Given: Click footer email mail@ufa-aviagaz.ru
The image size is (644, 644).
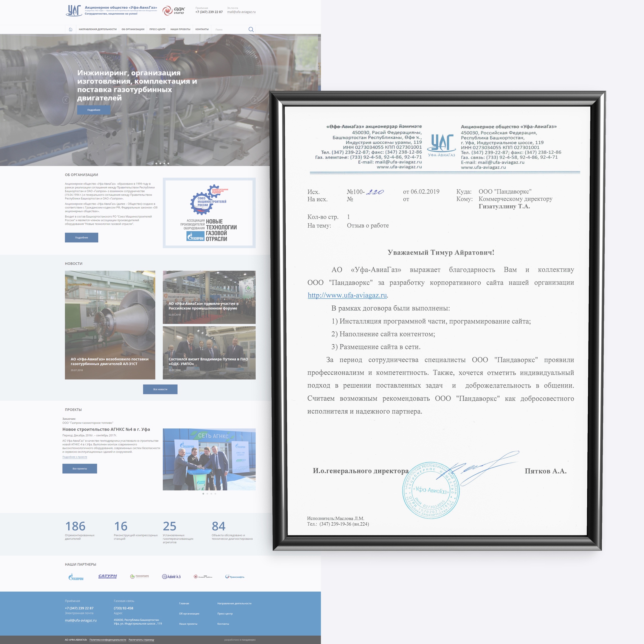Looking at the screenshot, I should [x=81, y=620].
